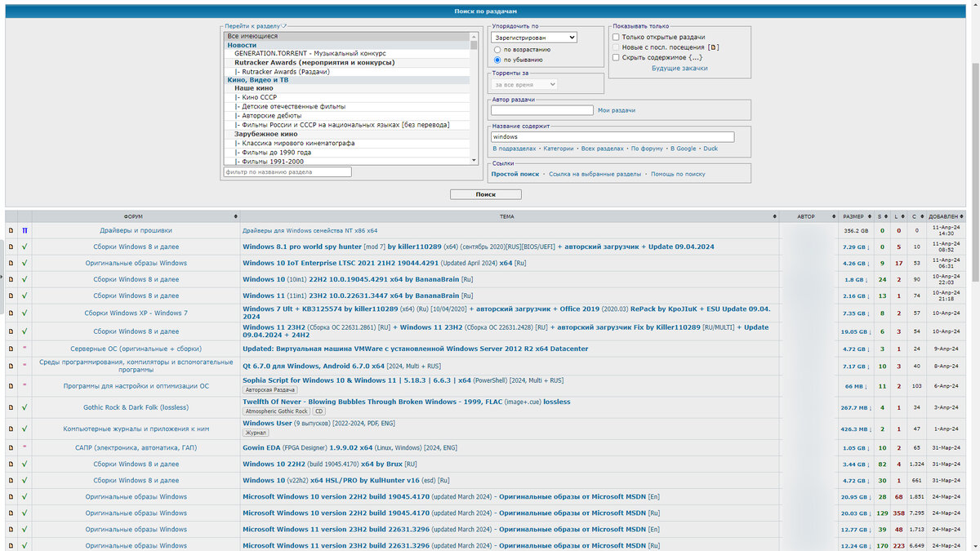Click document icon in Драйверы и прошивки row

click(x=11, y=231)
